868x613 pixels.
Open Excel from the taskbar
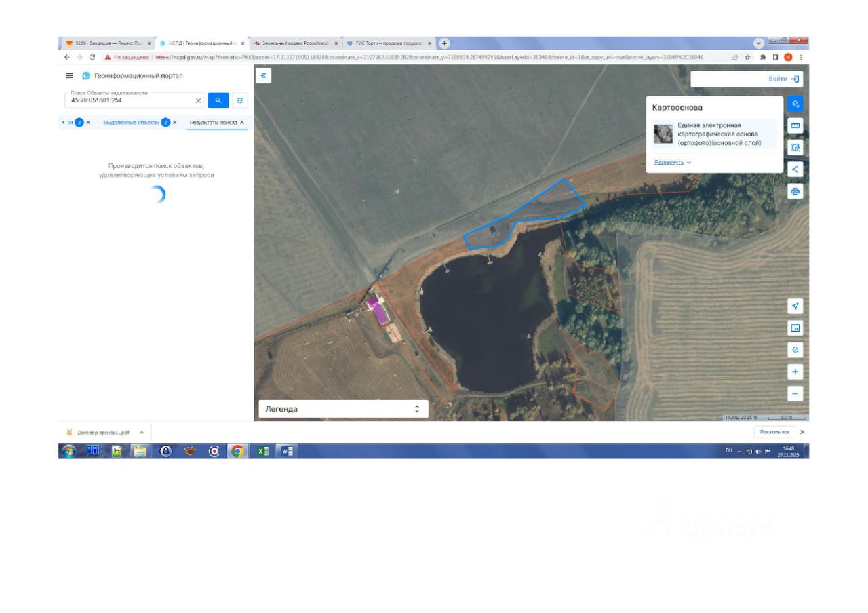click(x=262, y=451)
